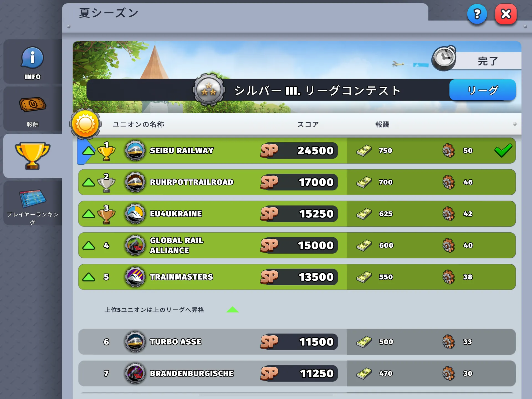The image size is (532, 399).
Task: Click RUHRPOTTRAILROAD union emblem icon
Action: pyautogui.click(x=135, y=182)
